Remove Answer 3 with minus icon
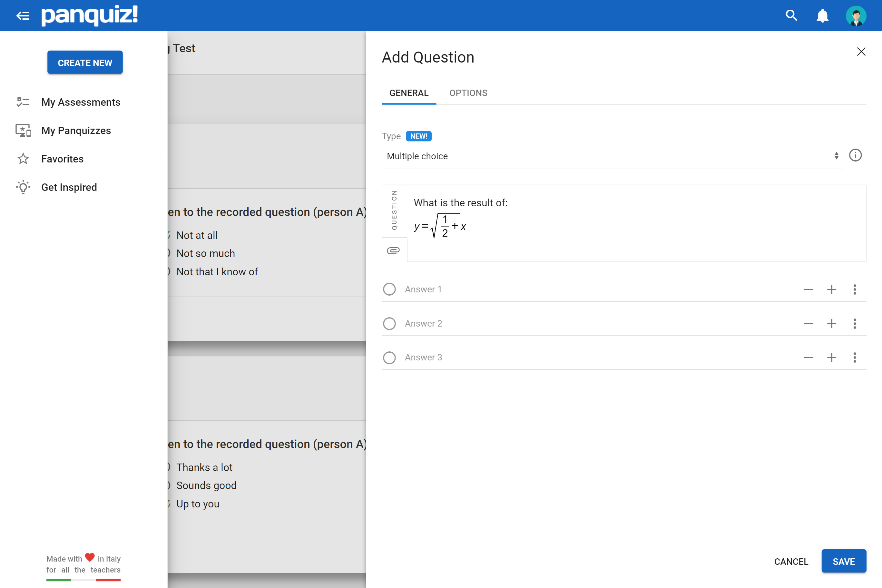Viewport: 882px width, 588px height. 808,358
